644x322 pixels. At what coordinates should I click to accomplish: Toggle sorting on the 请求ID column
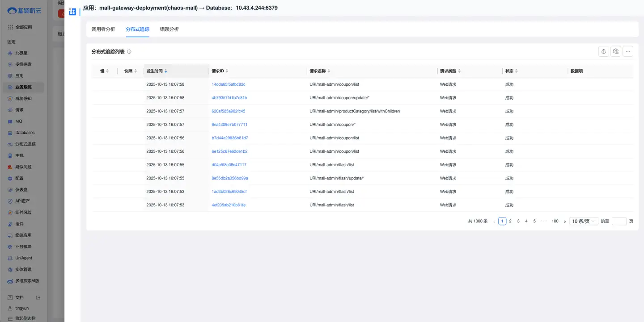click(227, 71)
